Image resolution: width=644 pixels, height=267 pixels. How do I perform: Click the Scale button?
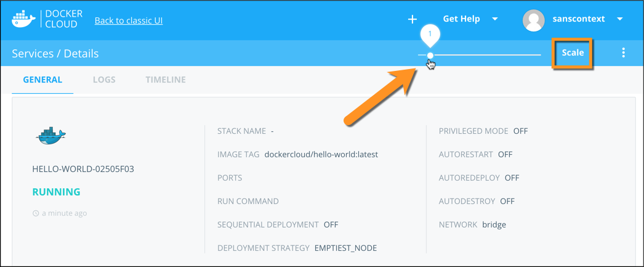(x=573, y=53)
